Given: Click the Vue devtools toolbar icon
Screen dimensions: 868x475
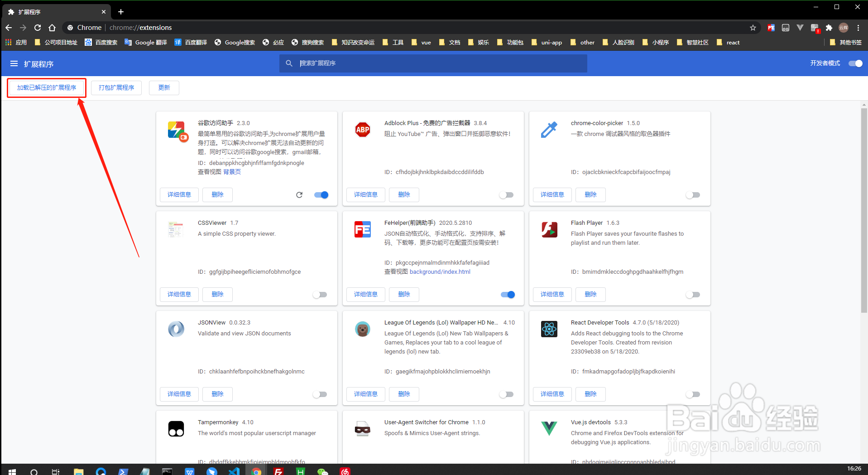Looking at the screenshot, I should [x=800, y=28].
